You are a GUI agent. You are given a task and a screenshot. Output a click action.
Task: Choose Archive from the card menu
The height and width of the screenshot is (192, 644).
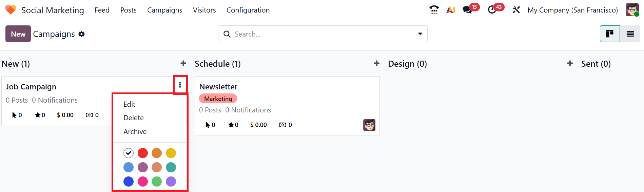click(135, 132)
